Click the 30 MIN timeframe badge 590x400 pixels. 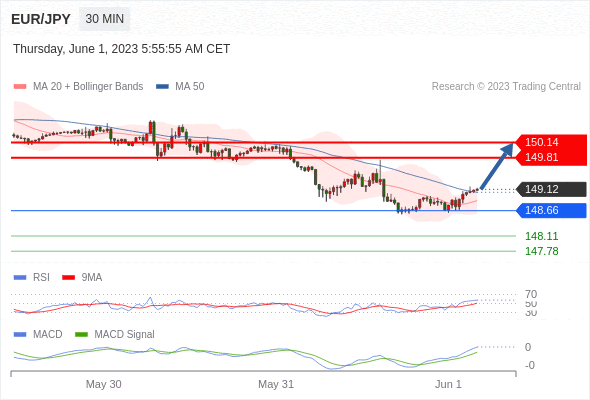click(104, 19)
